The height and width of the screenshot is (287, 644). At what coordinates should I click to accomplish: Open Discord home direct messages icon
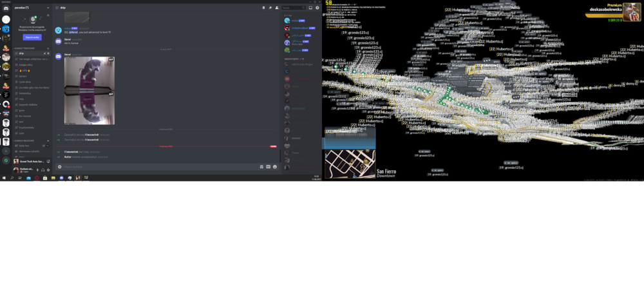click(x=6, y=8)
